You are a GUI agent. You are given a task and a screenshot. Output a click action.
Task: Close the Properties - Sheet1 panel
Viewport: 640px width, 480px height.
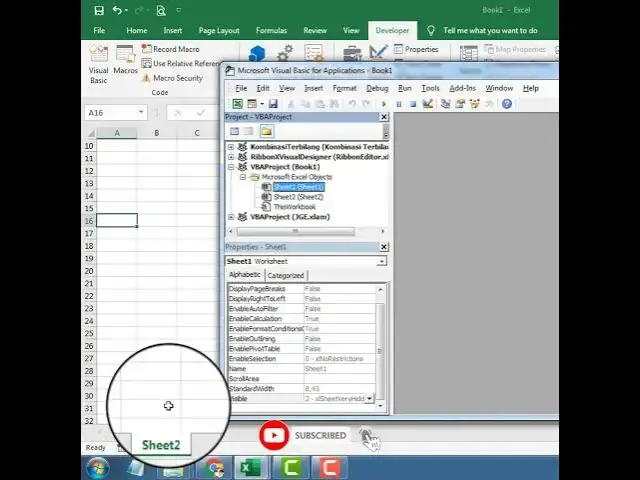click(384, 247)
